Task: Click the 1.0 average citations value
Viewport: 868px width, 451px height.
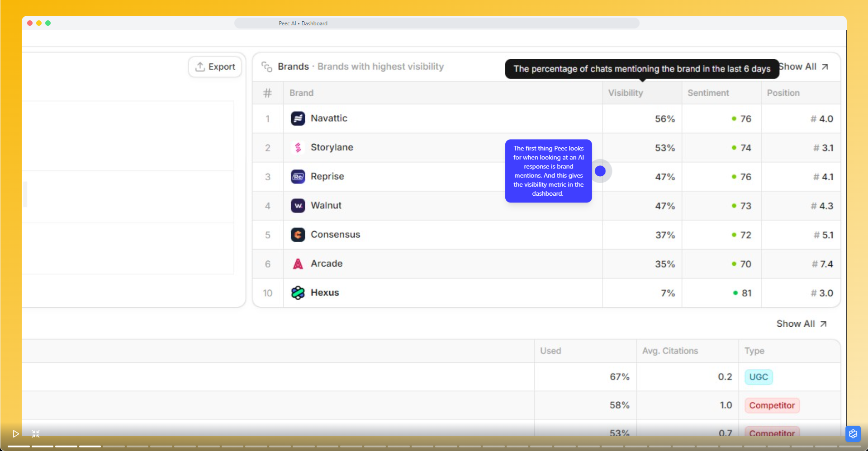Action: point(726,405)
